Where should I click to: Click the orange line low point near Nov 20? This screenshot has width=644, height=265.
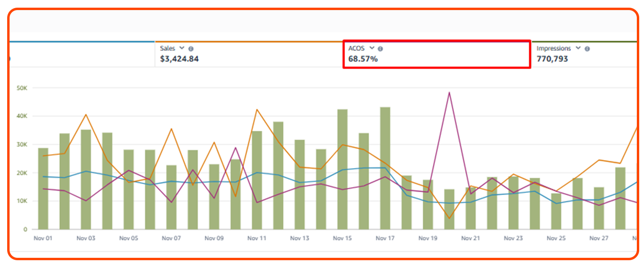tap(449, 219)
